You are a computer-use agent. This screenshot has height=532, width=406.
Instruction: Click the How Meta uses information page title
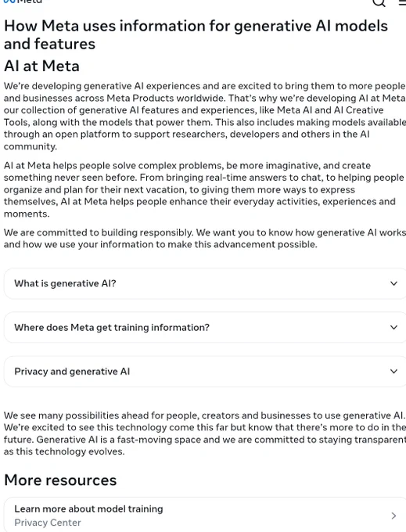click(x=196, y=34)
